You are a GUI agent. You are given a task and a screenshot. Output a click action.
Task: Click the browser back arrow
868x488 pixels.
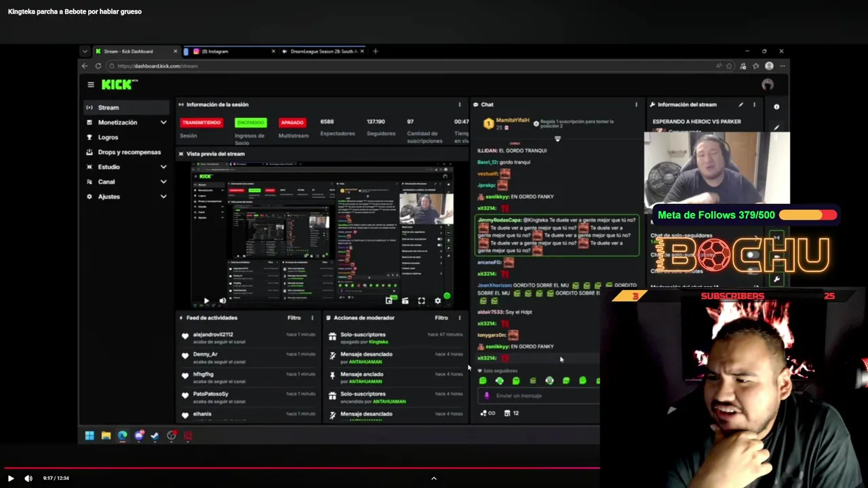(x=85, y=66)
